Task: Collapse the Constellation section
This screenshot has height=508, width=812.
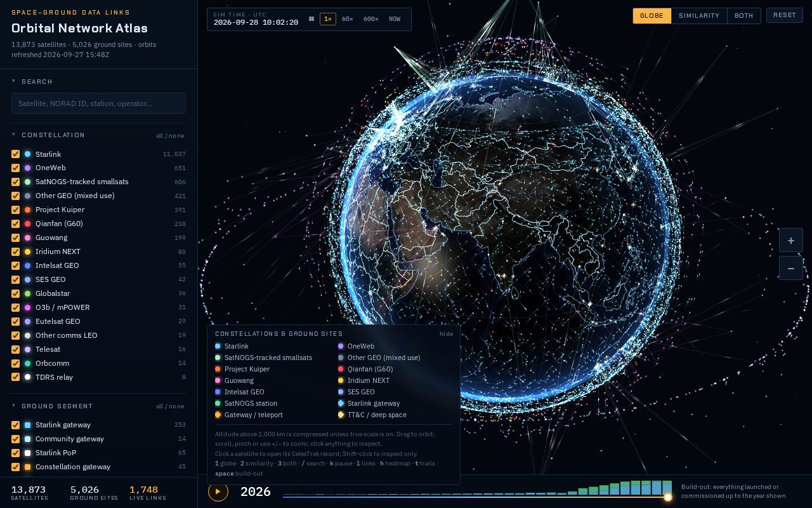Action: [13, 135]
